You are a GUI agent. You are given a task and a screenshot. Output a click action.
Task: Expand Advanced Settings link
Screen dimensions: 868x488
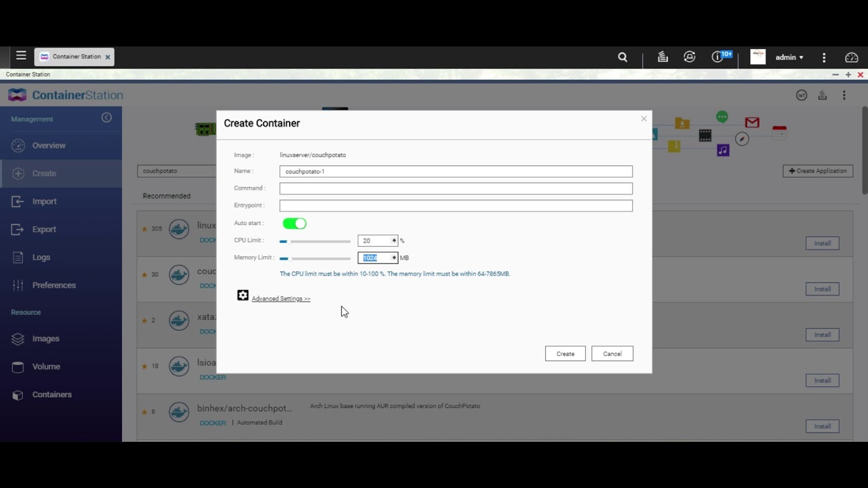click(281, 299)
